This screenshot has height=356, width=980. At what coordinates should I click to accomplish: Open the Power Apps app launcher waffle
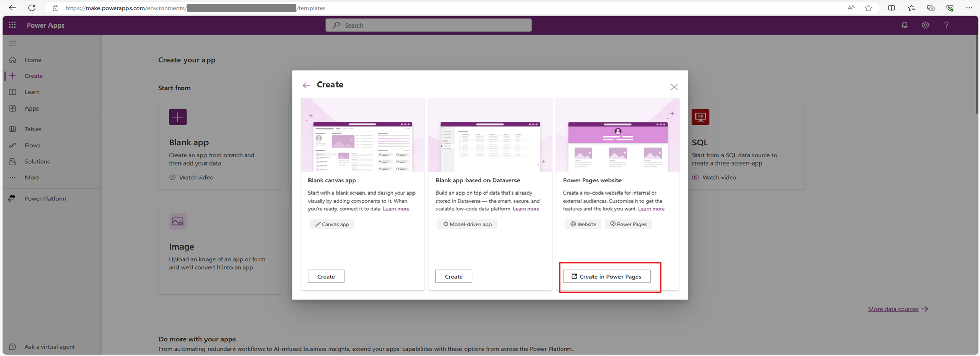pyautogui.click(x=12, y=25)
